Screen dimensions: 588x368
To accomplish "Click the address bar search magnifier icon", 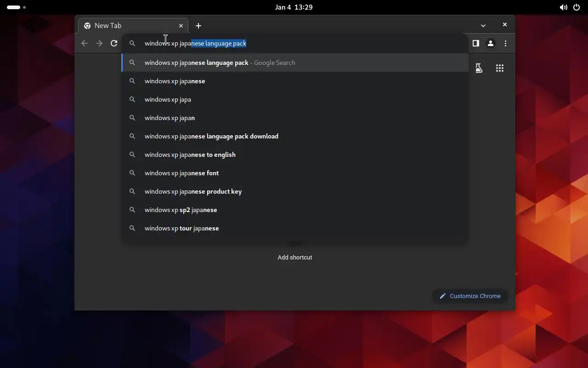I will (x=132, y=43).
